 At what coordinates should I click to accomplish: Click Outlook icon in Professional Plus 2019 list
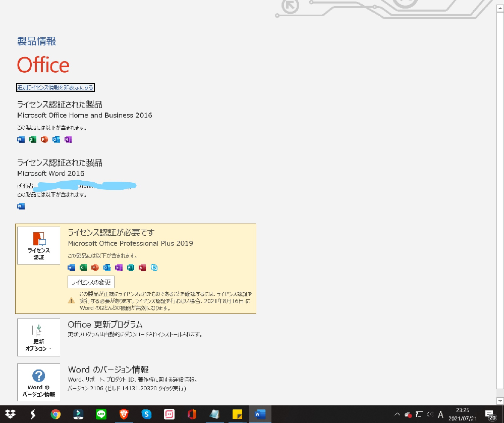point(107,268)
